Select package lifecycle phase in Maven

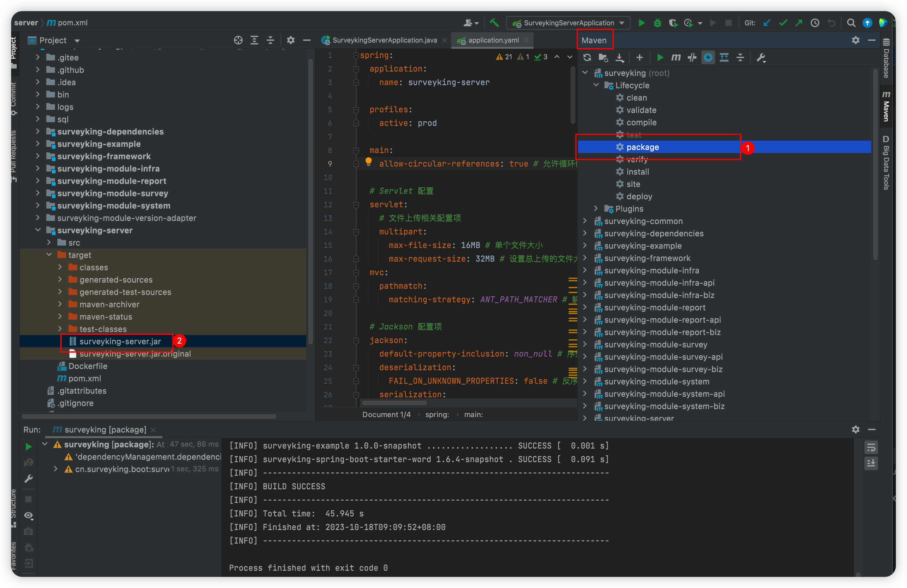click(643, 147)
